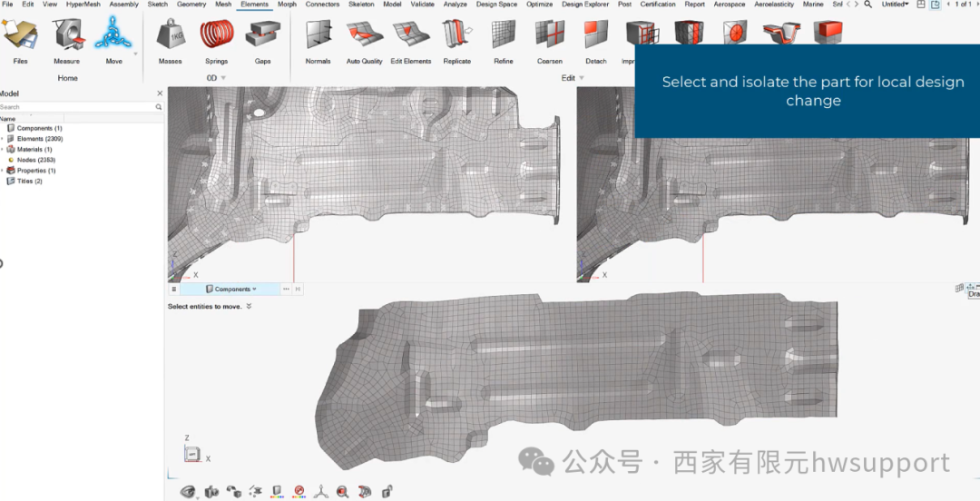Switch to the Mesh ribbon tab
The width and height of the screenshot is (980, 501).
tap(223, 5)
